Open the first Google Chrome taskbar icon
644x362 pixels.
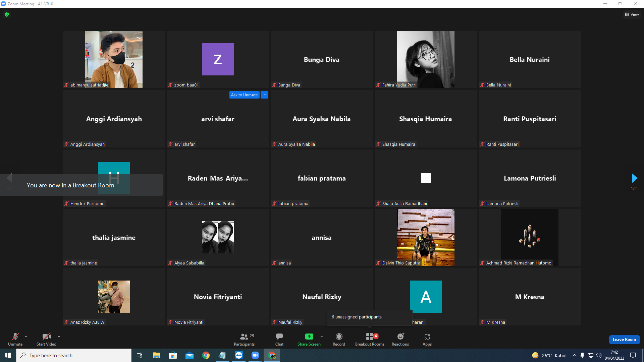pyautogui.click(x=206, y=355)
